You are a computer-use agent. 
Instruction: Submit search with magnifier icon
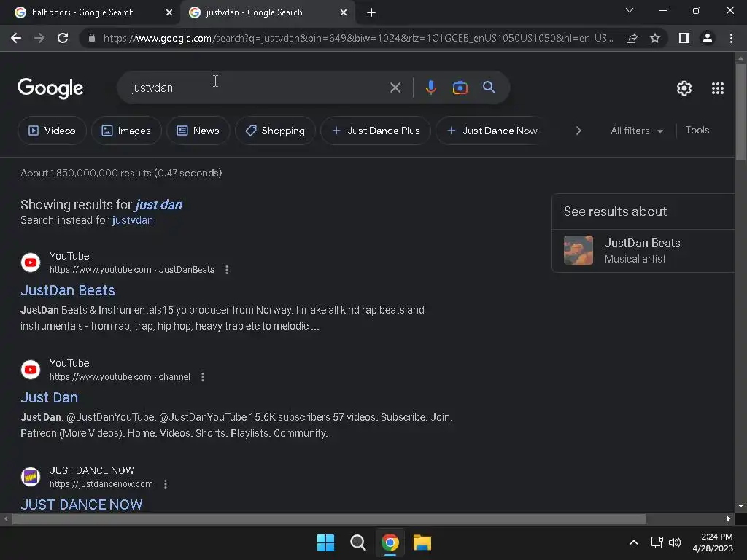489,87
